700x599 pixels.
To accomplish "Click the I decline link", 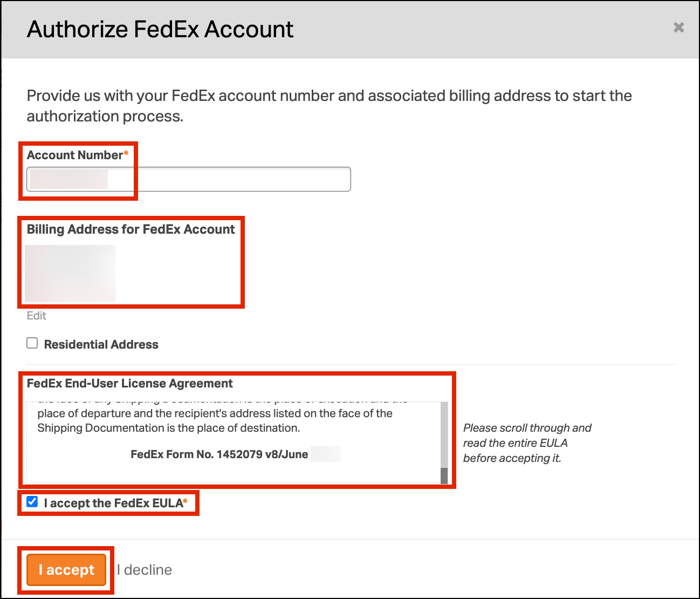I will pos(145,570).
